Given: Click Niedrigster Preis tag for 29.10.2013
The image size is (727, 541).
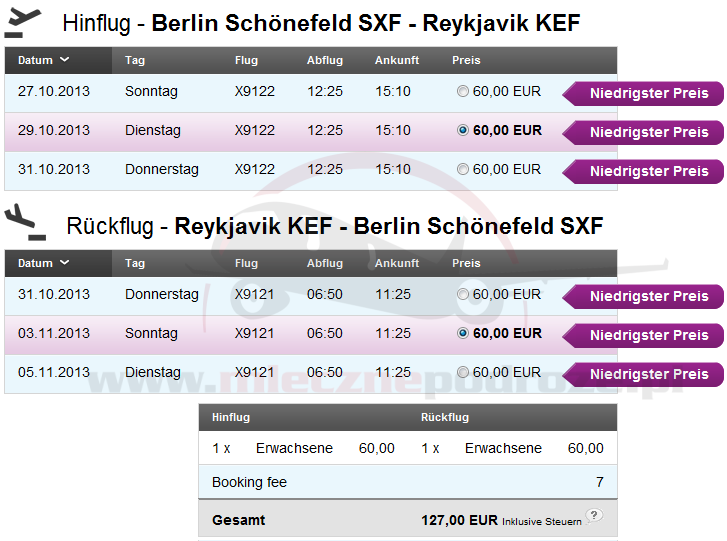Looking at the screenshot, I should [x=647, y=133].
